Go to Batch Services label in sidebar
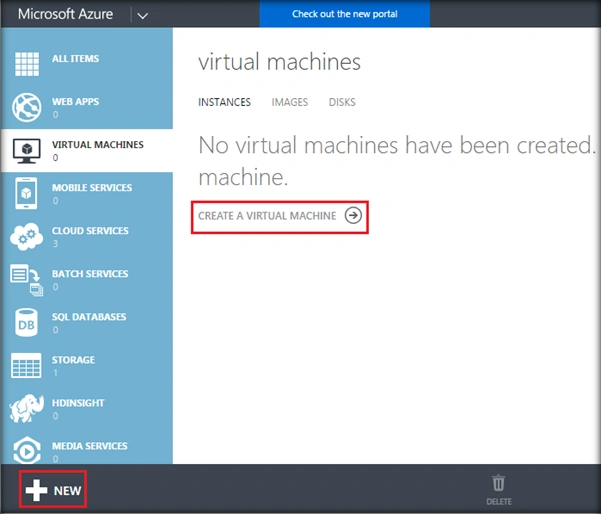This screenshot has height=514, width=601. pos(90,274)
